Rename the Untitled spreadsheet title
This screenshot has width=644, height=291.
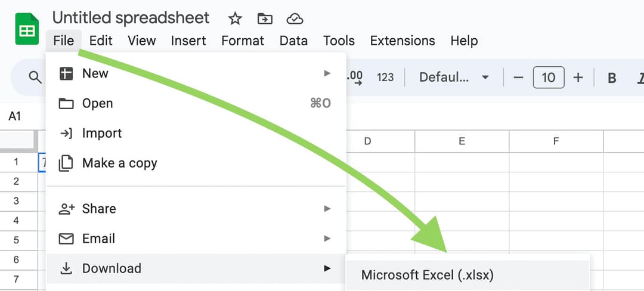tap(131, 18)
